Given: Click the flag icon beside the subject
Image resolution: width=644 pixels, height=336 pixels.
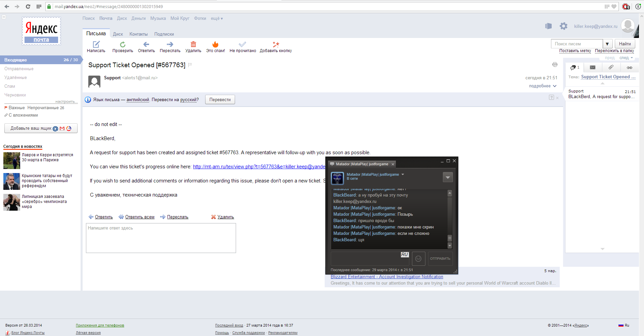Looking at the screenshot, I should (x=190, y=65).
